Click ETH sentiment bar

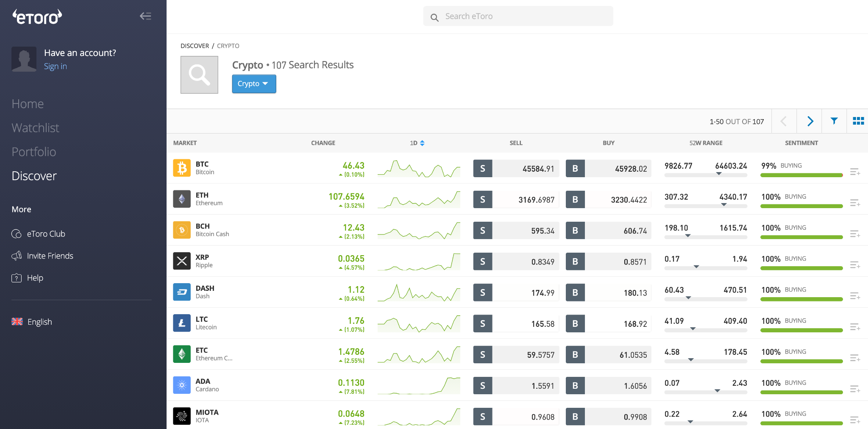click(x=801, y=206)
